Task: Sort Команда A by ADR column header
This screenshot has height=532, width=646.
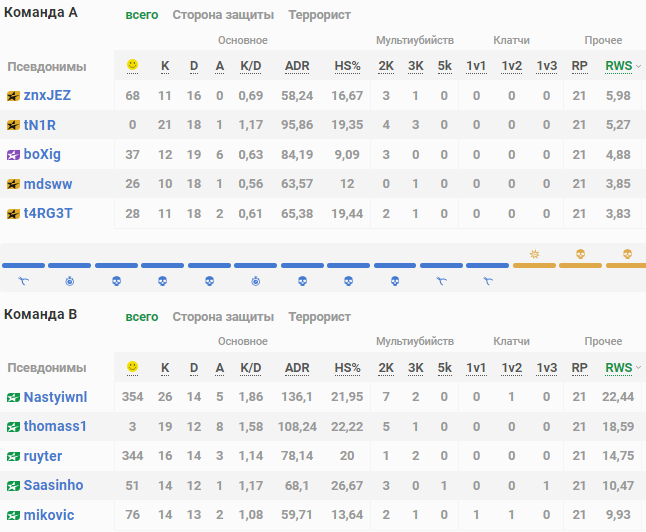Action: pos(297,66)
